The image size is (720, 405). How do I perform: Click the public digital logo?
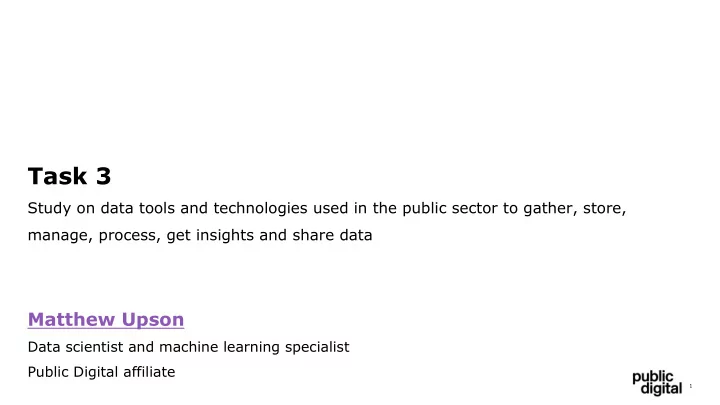pyautogui.click(x=657, y=383)
